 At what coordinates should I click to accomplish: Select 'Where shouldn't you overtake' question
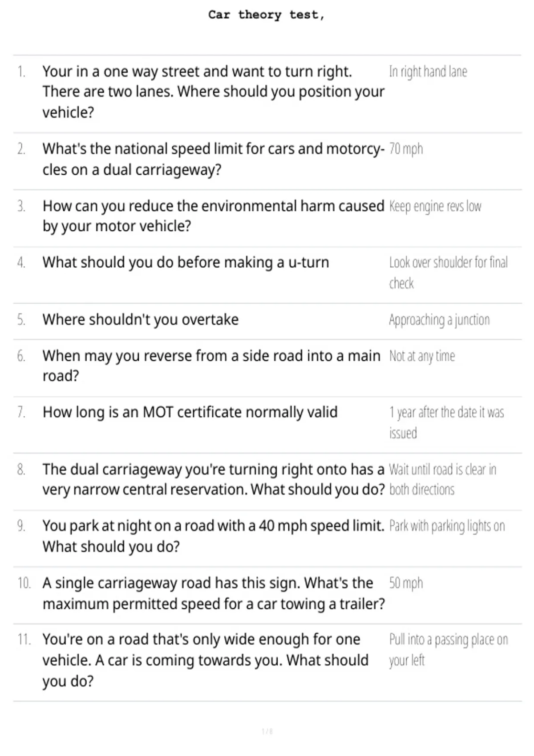(x=141, y=320)
